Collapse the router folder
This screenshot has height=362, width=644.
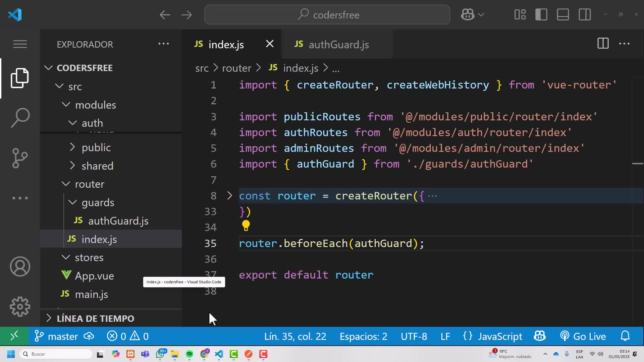click(66, 184)
